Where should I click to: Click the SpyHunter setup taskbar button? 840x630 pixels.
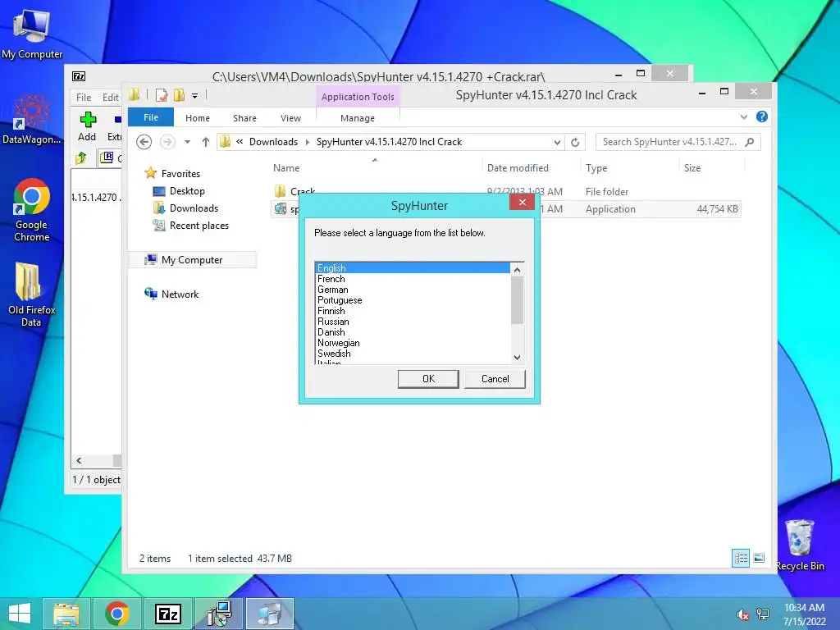click(x=269, y=614)
